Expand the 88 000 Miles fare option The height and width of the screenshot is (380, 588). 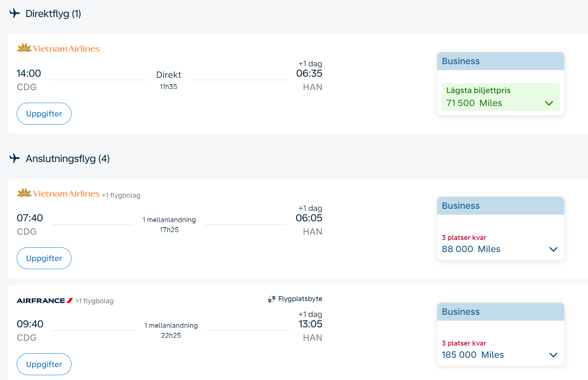(x=553, y=249)
